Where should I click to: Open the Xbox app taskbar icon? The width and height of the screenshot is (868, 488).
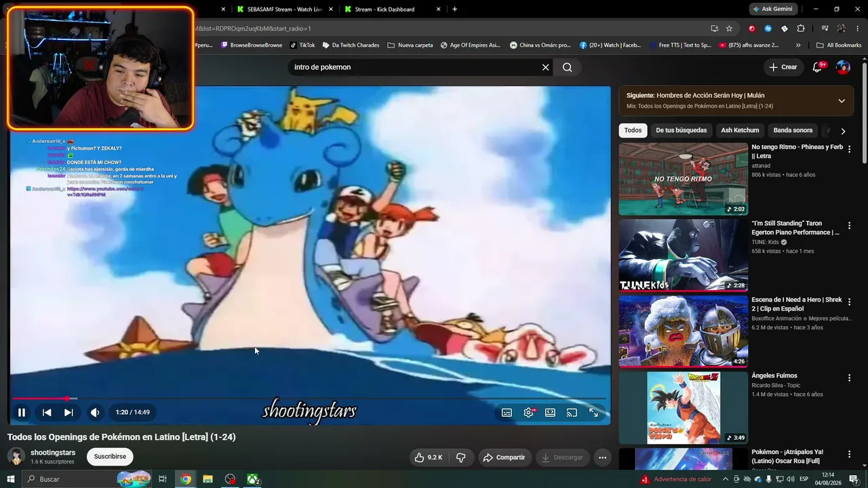click(253, 479)
